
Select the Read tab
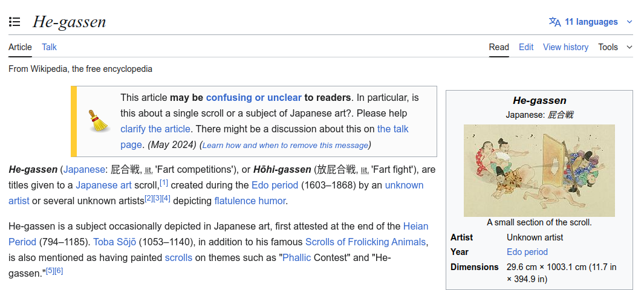tap(499, 47)
